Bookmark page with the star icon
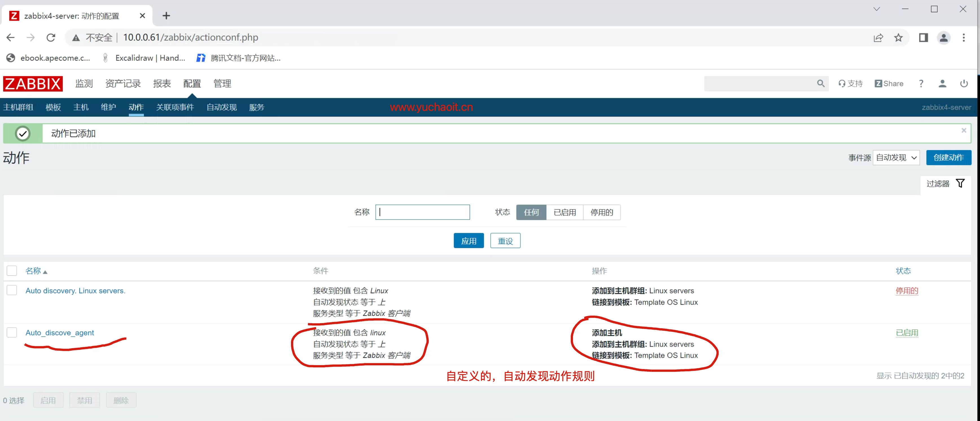 click(x=898, y=38)
